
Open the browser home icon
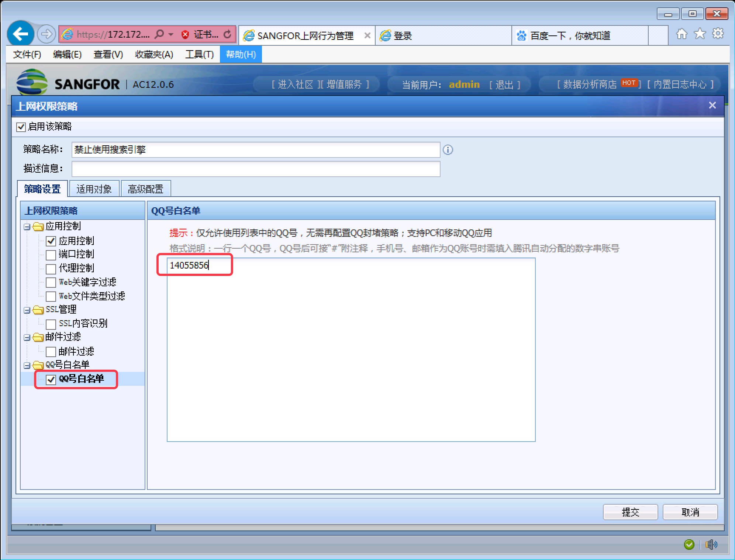coord(681,34)
